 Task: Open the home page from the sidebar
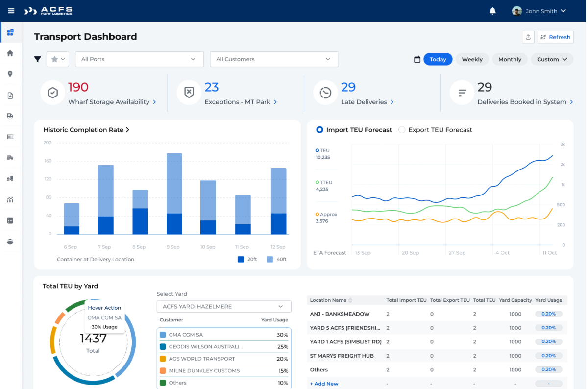point(10,53)
